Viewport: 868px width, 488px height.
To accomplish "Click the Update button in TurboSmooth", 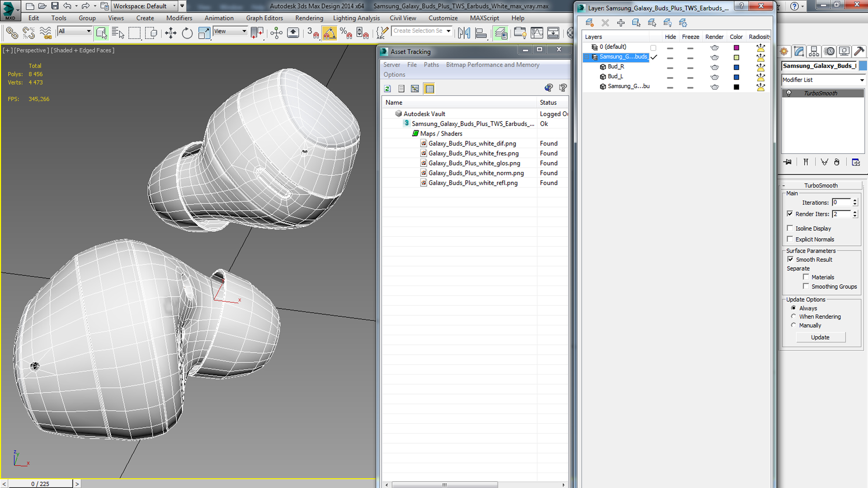I will click(820, 337).
